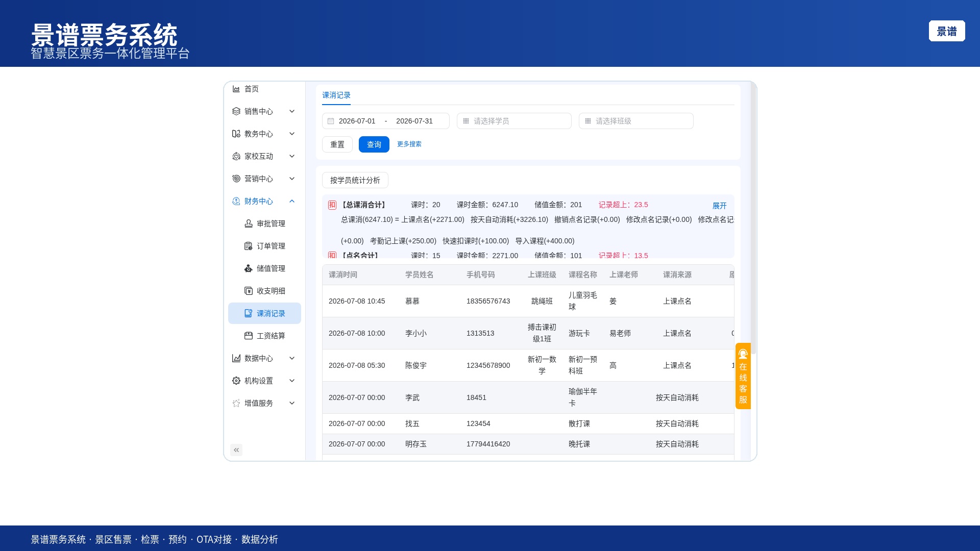Click the 2026-07-08 10:45 time cell
Image resolution: width=980 pixels, height=551 pixels.
click(x=357, y=301)
